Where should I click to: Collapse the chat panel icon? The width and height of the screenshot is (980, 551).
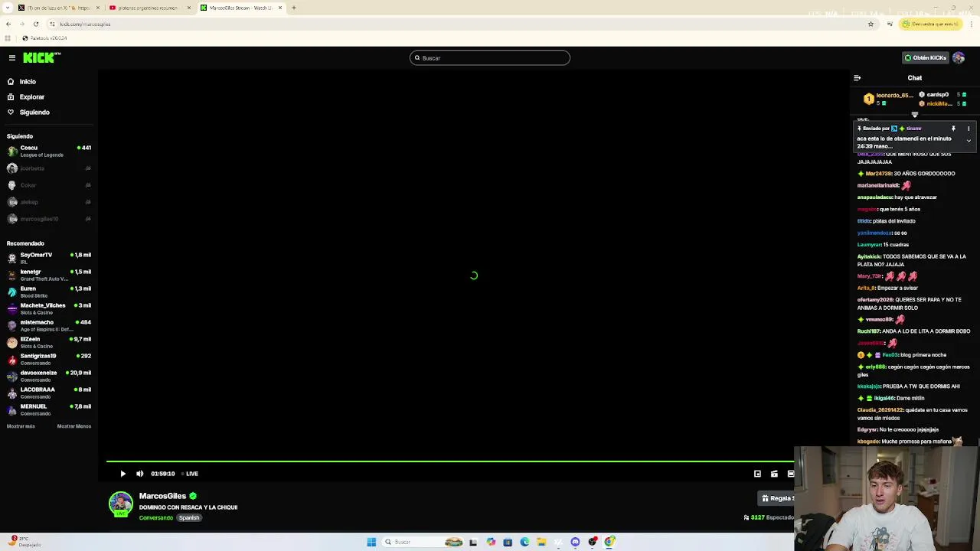(x=857, y=77)
